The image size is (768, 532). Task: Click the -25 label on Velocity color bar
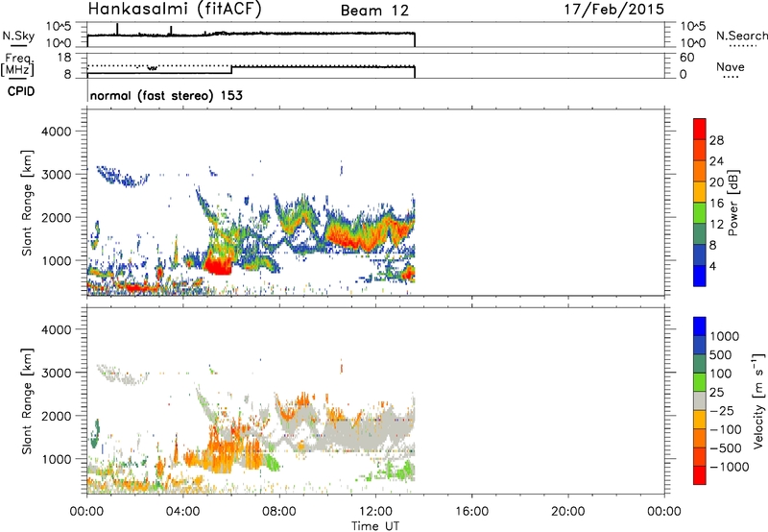(x=722, y=410)
